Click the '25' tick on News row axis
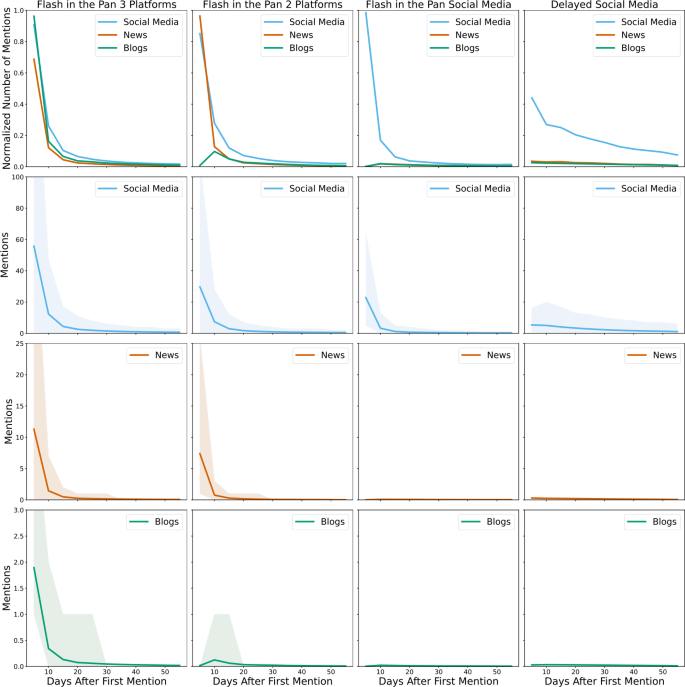685x687 pixels. (x=20, y=344)
